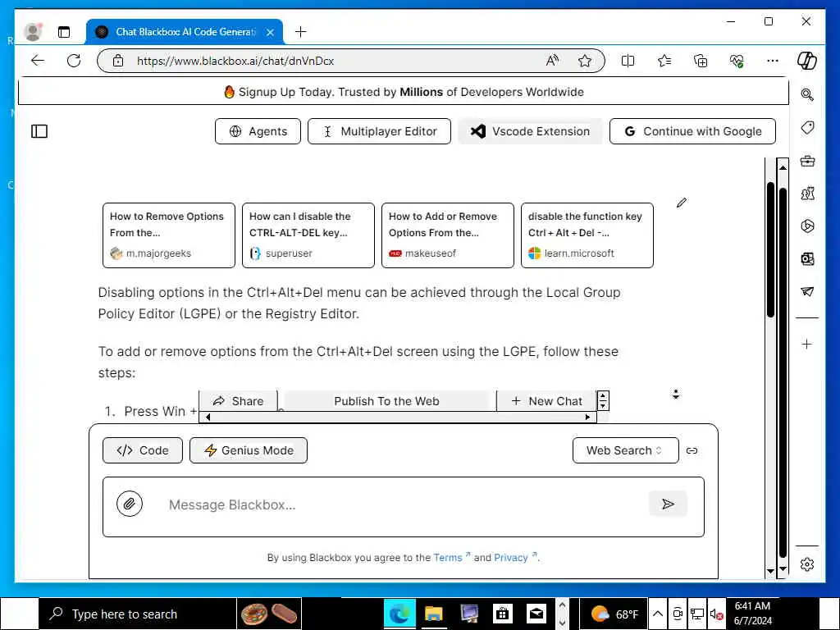
Task: Start a New Chat
Action: pos(546,401)
